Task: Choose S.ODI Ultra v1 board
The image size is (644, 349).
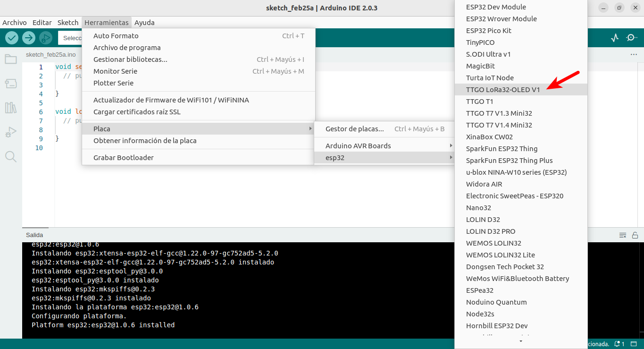Action: pyautogui.click(x=521, y=54)
